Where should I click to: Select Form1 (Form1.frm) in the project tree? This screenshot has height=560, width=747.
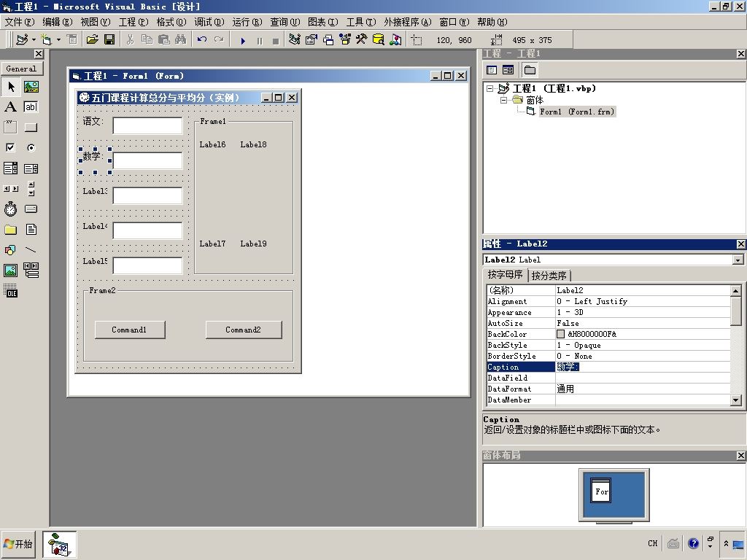[x=577, y=112]
